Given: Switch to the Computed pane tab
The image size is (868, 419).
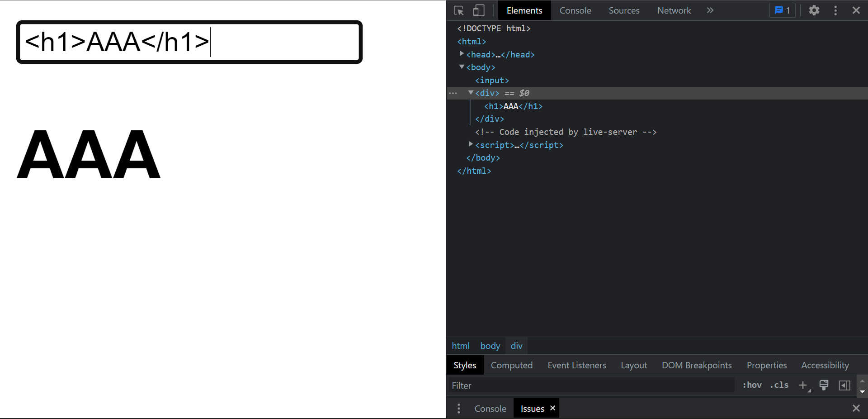Looking at the screenshot, I should pyautogui.click(x=512, y=365).
